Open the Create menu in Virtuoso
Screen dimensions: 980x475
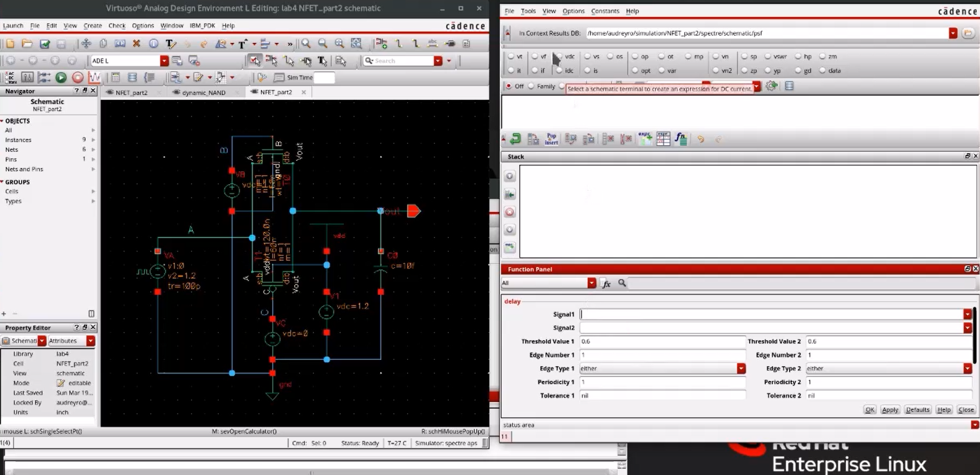click(92, 26)
